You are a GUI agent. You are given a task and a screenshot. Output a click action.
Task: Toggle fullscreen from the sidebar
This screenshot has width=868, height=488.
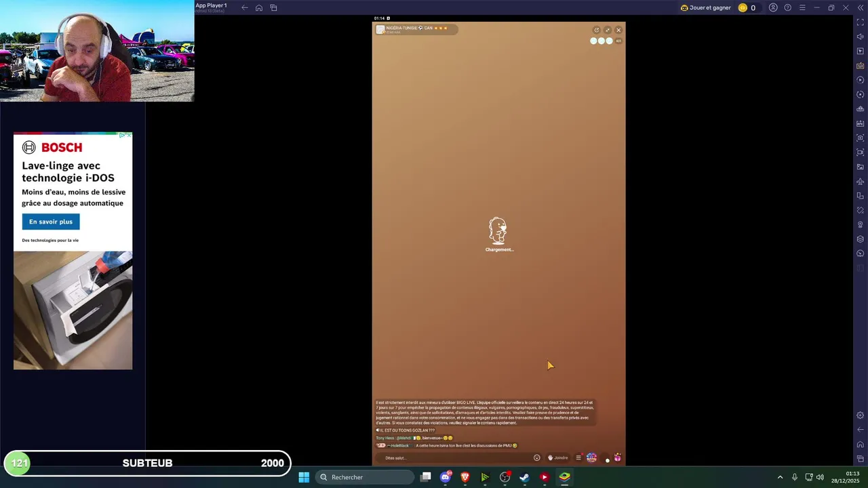point(860,22)
